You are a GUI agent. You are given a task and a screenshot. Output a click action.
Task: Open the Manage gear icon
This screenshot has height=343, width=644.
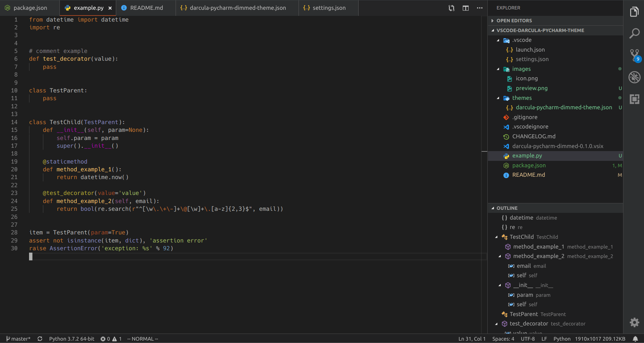[x=634, y=322]
